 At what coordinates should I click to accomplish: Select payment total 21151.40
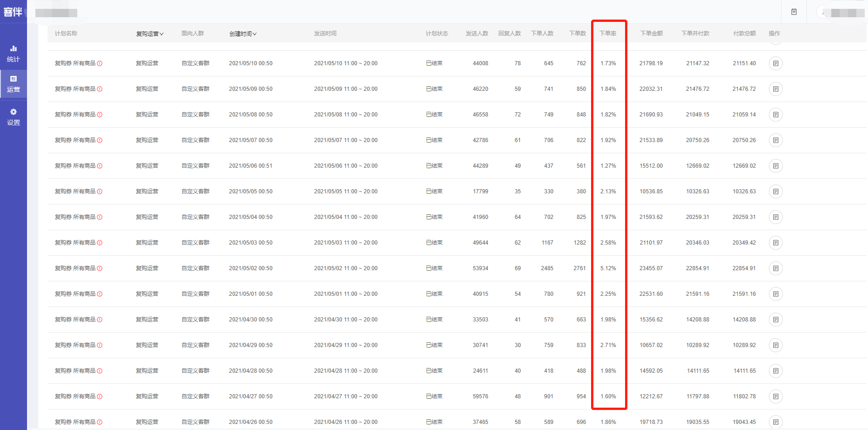coord(744,63)
